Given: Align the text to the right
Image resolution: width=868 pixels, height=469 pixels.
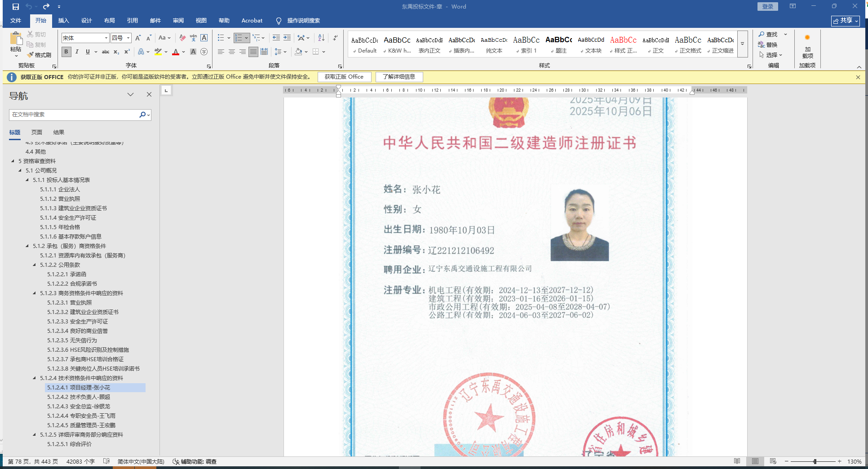Looking at the screenshot, I should 243,52.
